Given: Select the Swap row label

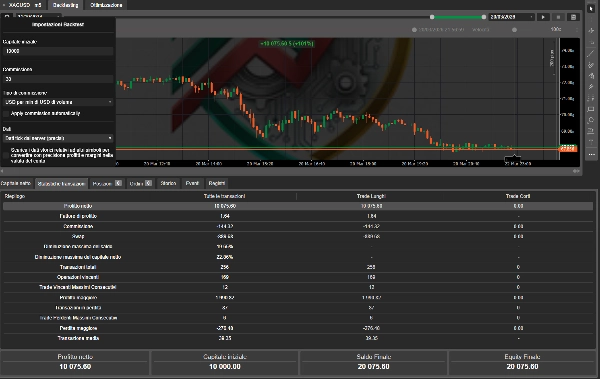Looking at the screenshot, I should 78,236.
